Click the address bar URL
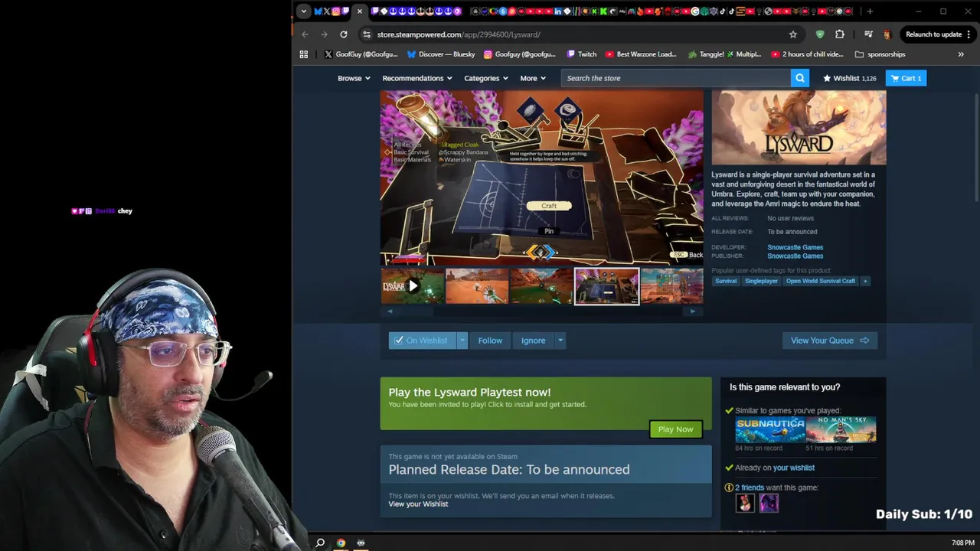Screen dimensions: 980x551 tap(459, 34)
